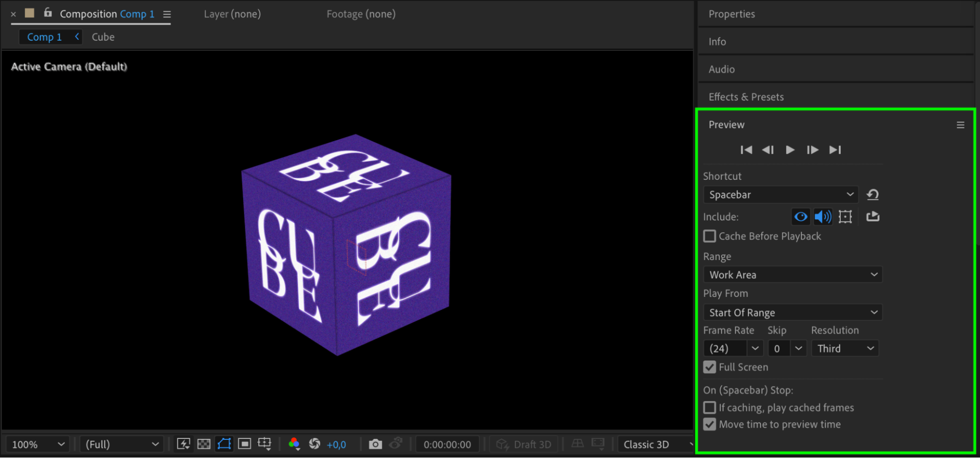Click the Fast Previews icon
This screenshot has width=980, height=458.
tap(183, 444)
